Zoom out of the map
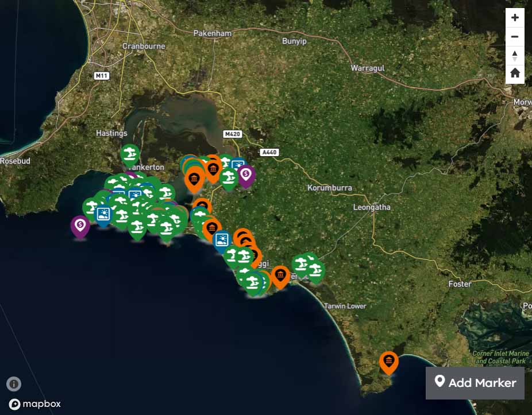The width and height of the screenshot is (532, 415). [x=515, y=37]
